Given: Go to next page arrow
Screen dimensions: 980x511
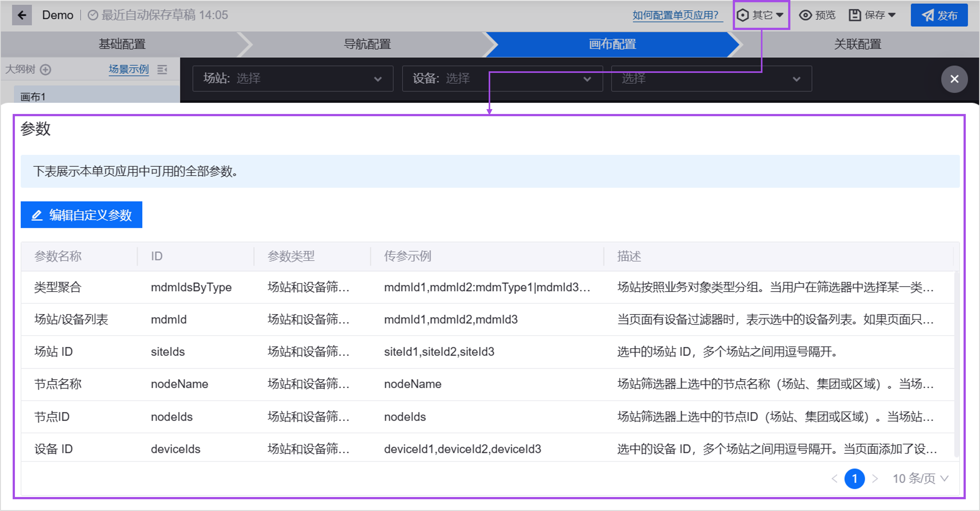Looking at the screenshot, I should (x=875, y=478).
